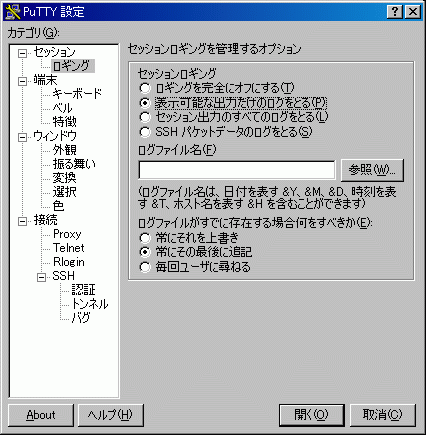Screen dimensions: 426x435
Task: Click the ログファイル名 input field
Action: click(x=237, y=170)
